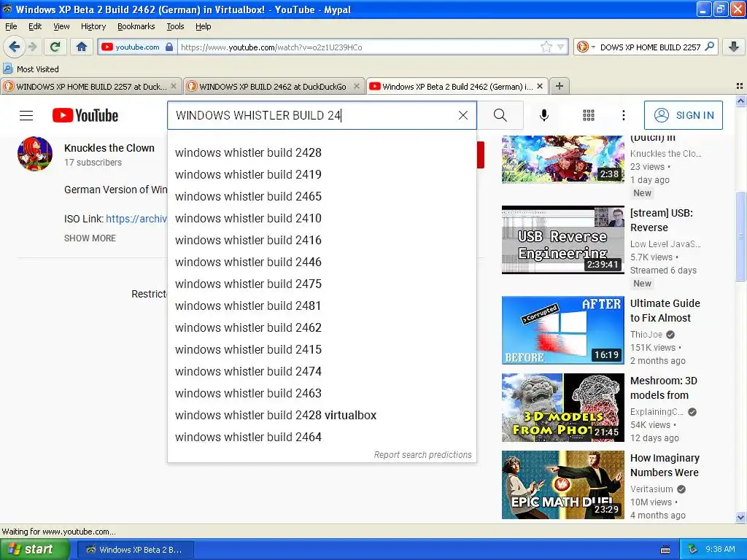Open the File menu
The width and height of the screenshot is (747, 560).
pyautogui.click(x=11, y=26)
